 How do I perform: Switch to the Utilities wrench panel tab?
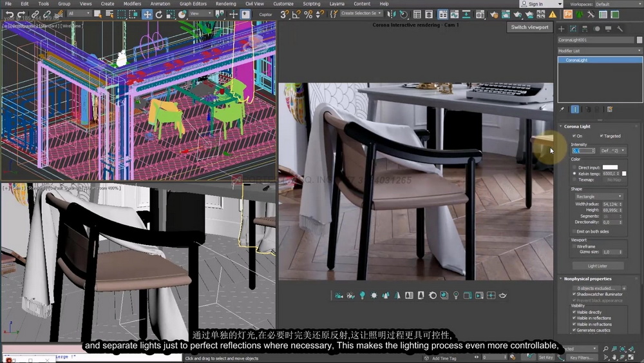tap(620, 29)
